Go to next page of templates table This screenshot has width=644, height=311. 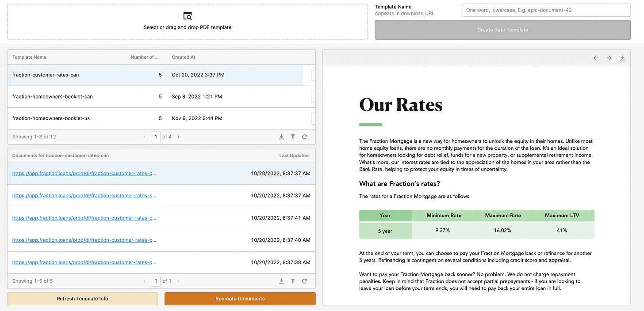tap(179, 137)
